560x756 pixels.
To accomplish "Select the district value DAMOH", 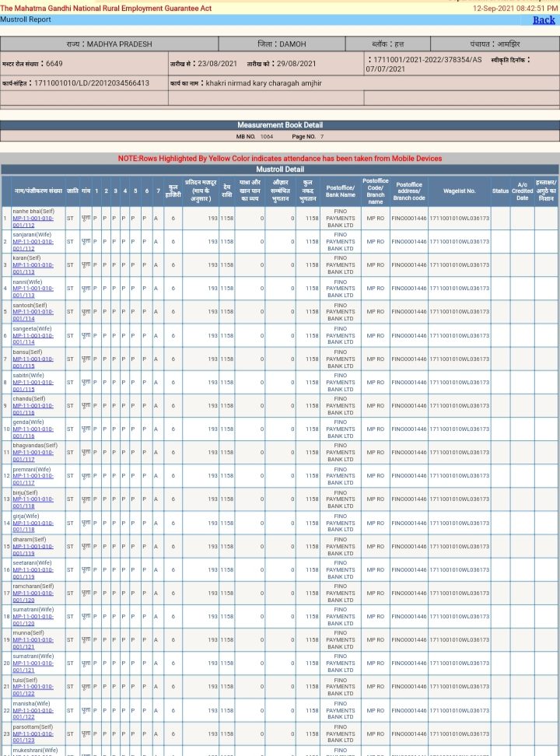I will (x=292, y=44).
